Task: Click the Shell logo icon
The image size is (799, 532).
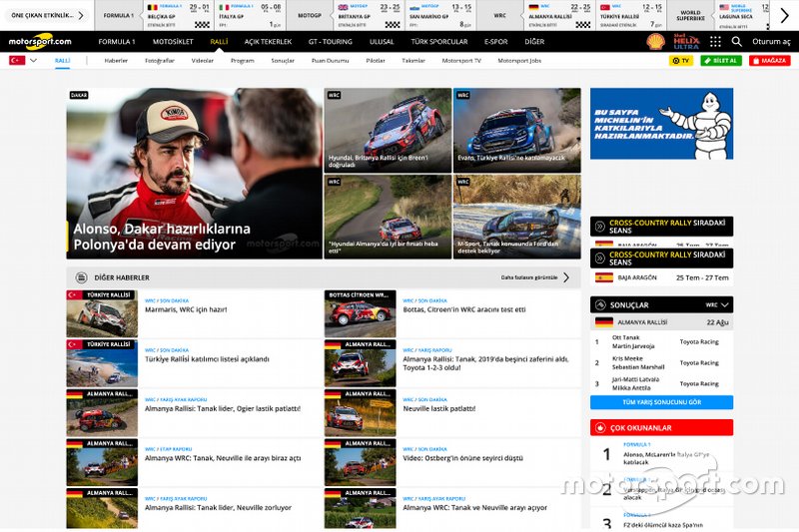Action: pos(656,41)
